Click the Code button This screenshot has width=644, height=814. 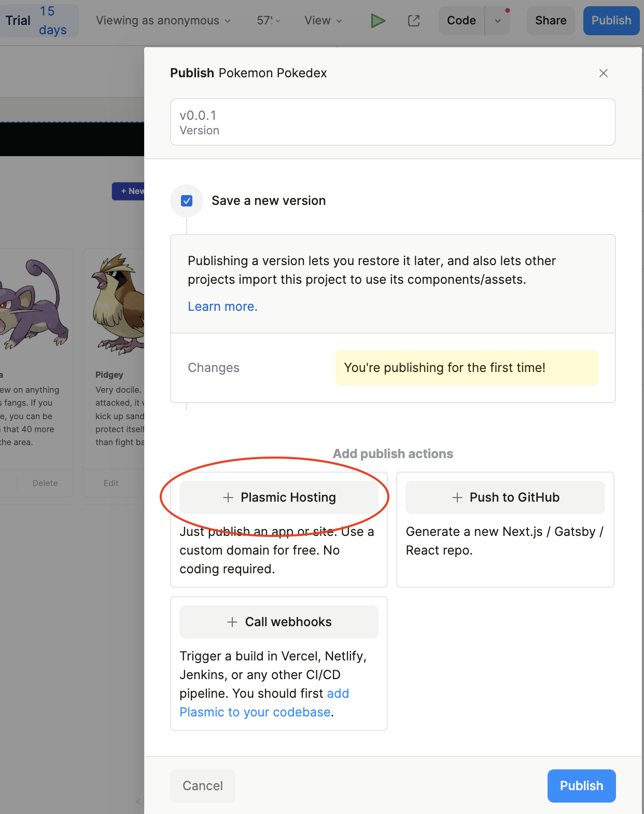click(461, 21)
